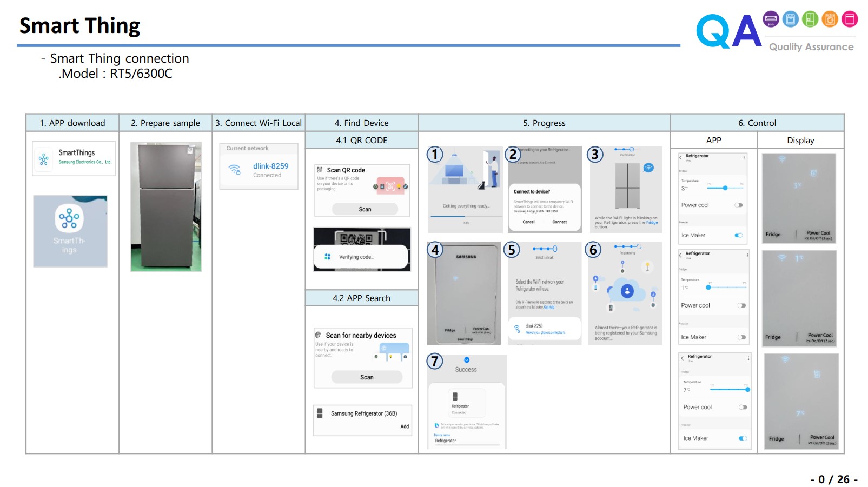This screenshot has width=868, height=487.
Task: Click the blue checkmark above Success!
Action: click(467, 360)
